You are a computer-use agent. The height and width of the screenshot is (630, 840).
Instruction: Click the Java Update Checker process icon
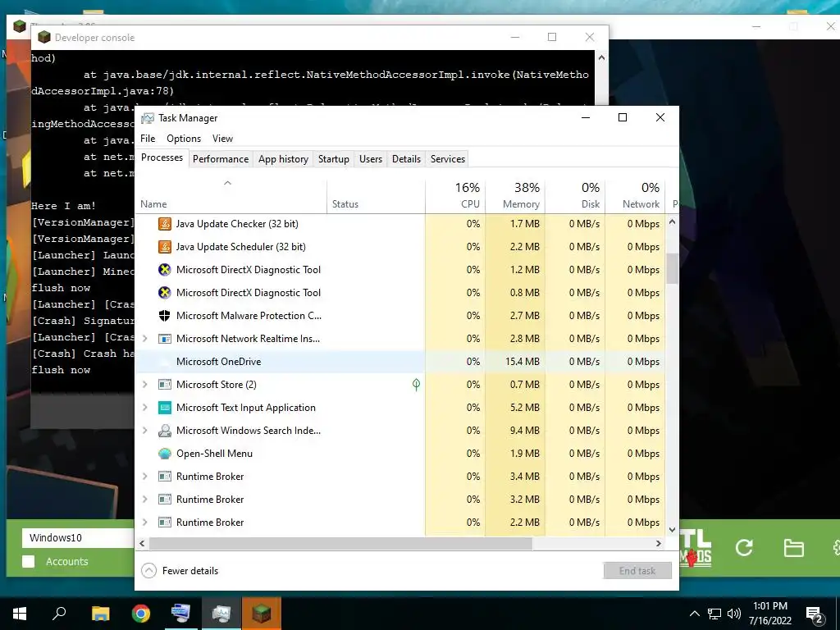(164, 224)
